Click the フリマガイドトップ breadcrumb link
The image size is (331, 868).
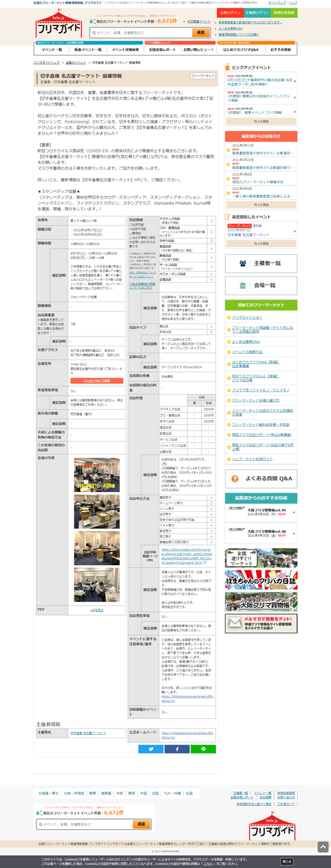coord(45,62)
